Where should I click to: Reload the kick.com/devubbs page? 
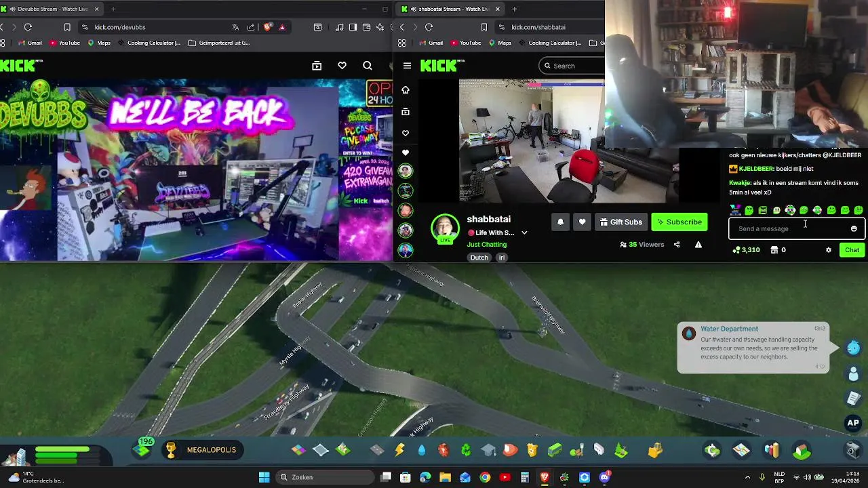tap(28, 27)
